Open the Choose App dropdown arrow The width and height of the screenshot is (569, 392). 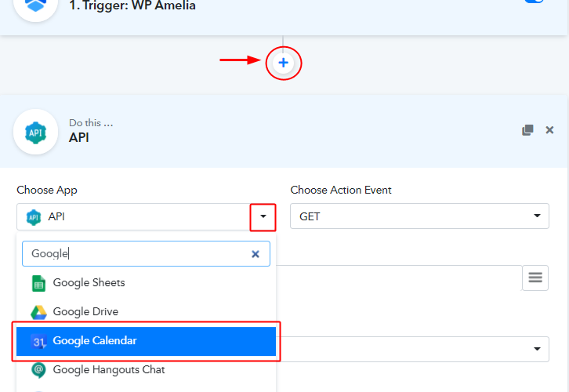tap(263, 216)
